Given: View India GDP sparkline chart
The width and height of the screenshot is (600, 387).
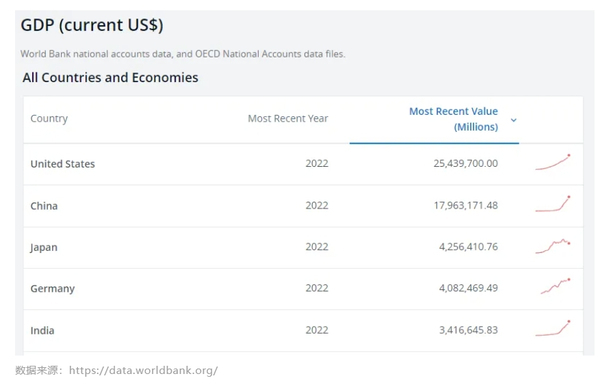Looking at the screenshot, I should [553, 328].
